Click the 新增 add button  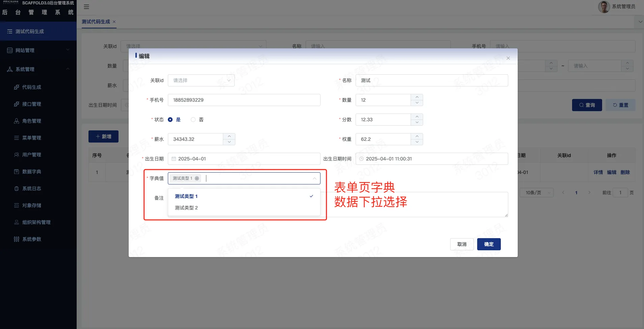[103, 136]
